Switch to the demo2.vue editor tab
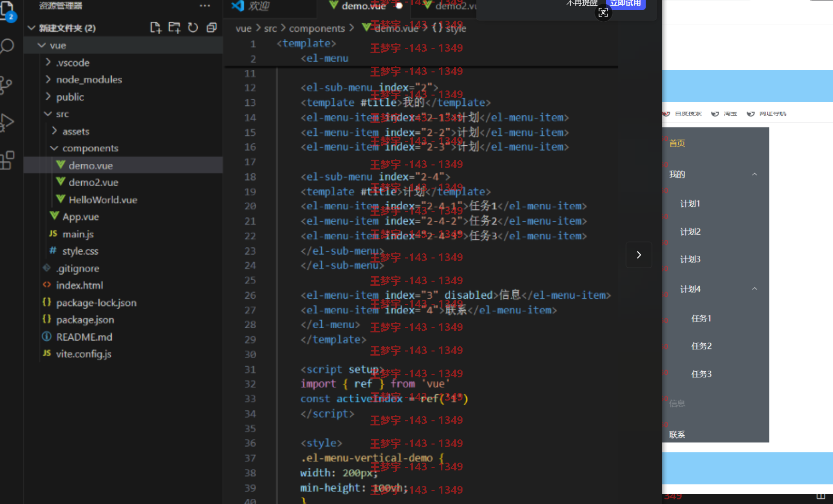The image size is (833, 504). 449,6
